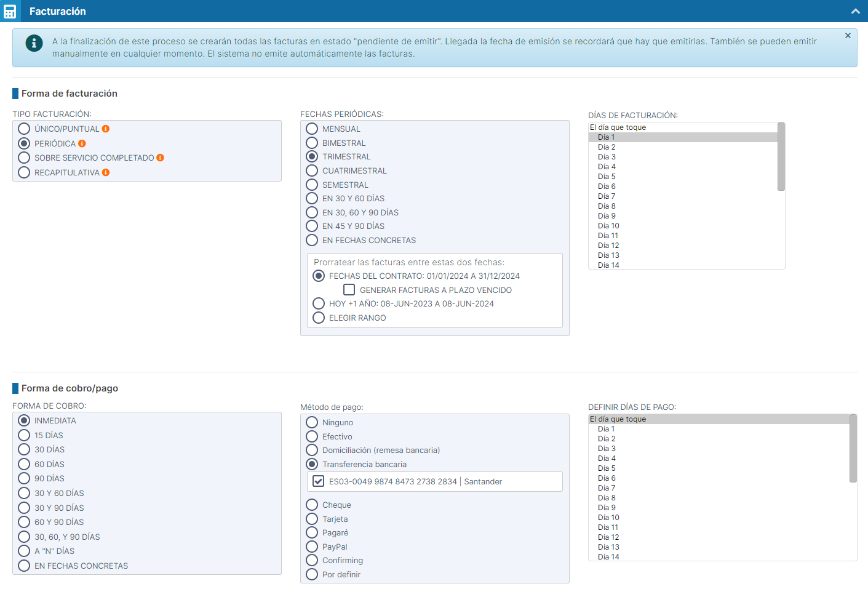
Task: Click the calculator icon beside Facturación
Action: [10, 11]
